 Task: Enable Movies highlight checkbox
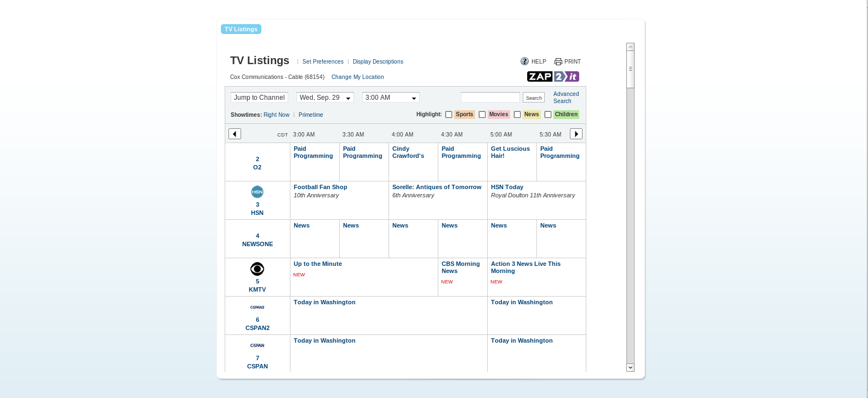[482, 115]
